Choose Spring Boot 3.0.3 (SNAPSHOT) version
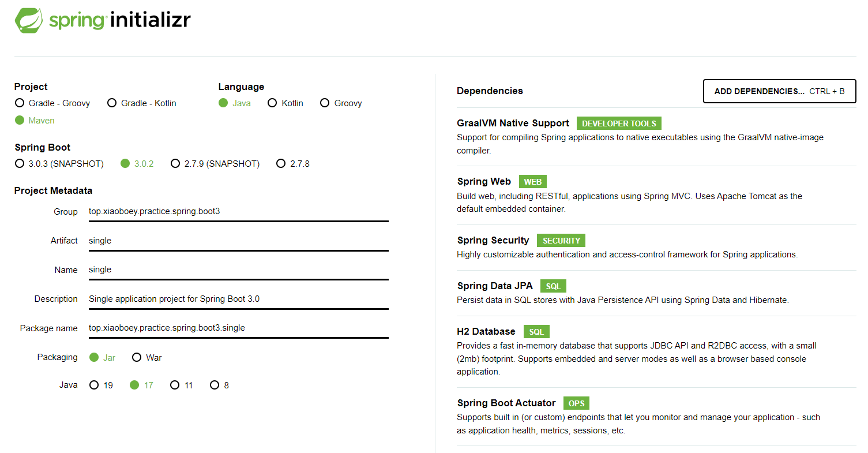868x453 pixels. pos(20,164)
